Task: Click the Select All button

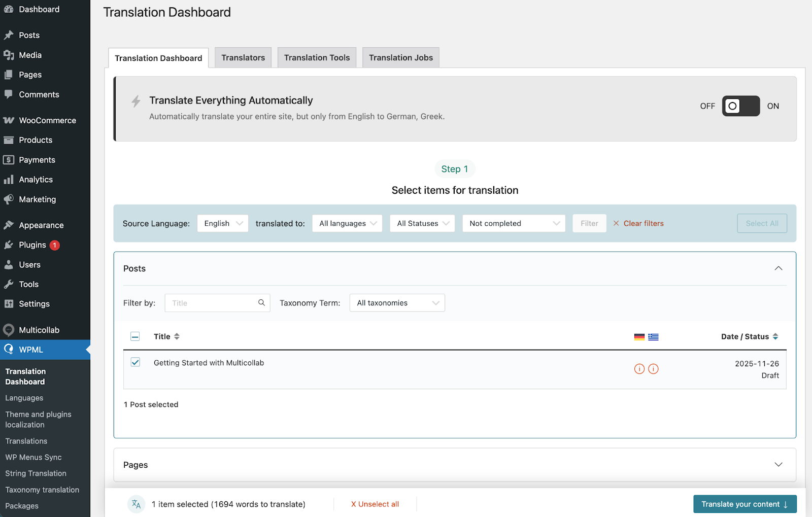Action: (762, 223)
